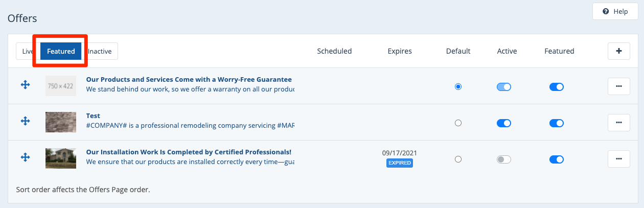This screenshot has width=644, height=208.
Task: Set Test offer as the default
Action: (x=458, y=123)
